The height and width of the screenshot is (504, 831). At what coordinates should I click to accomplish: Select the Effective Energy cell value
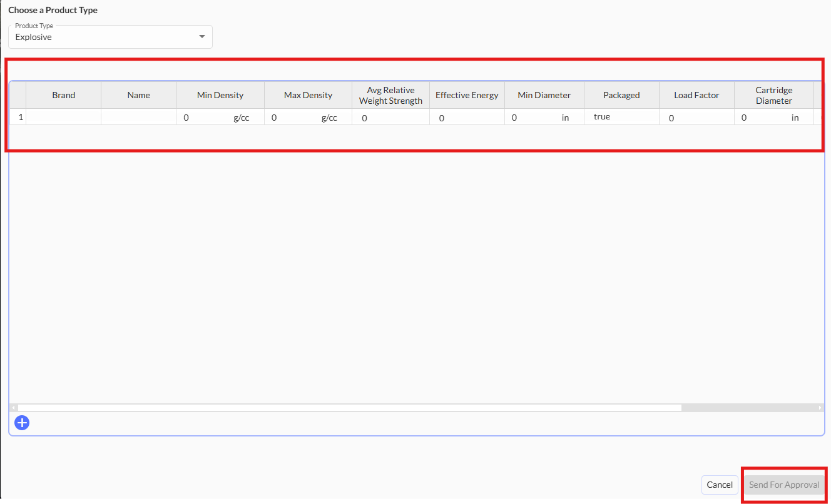pyautogui.click(x=467, y=118)
